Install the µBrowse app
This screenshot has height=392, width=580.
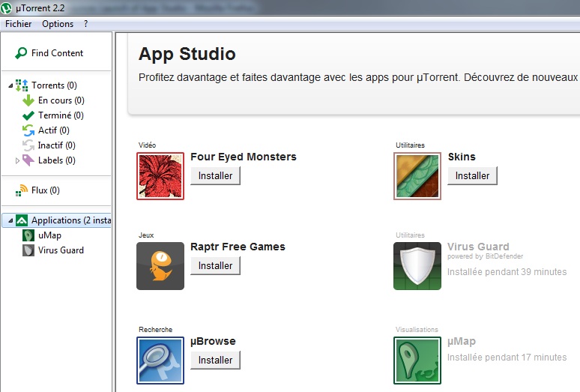coord(215,360)
